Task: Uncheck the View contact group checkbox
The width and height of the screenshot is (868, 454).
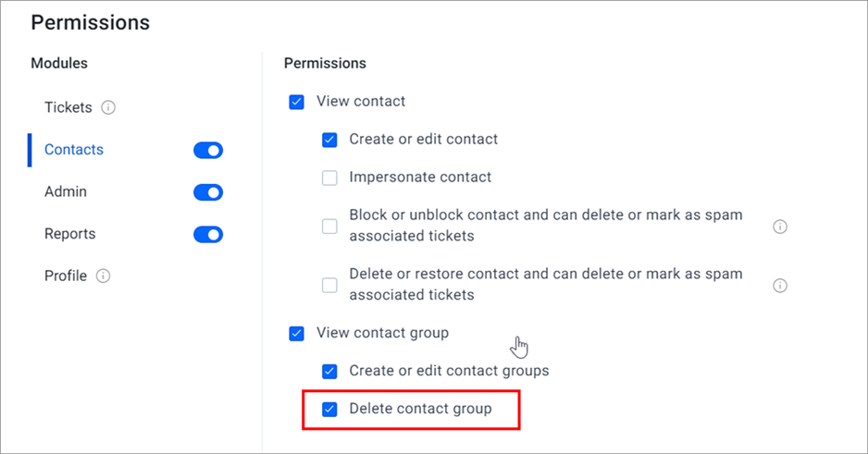Action: (297, 334)
